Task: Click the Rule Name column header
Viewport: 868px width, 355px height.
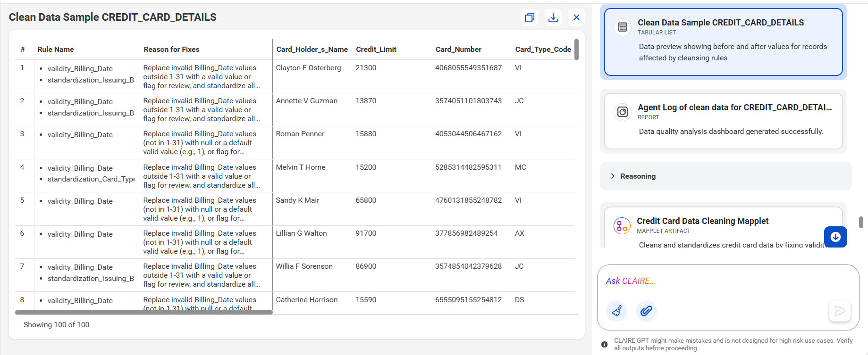Action: point(56,50)
